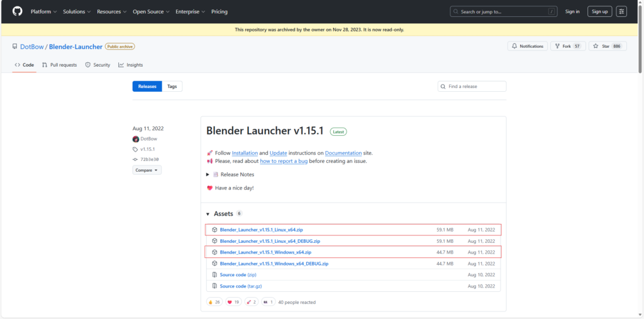Collapse the Assets section
Viewport: 644px width, 319px height.
pos(208,214)
